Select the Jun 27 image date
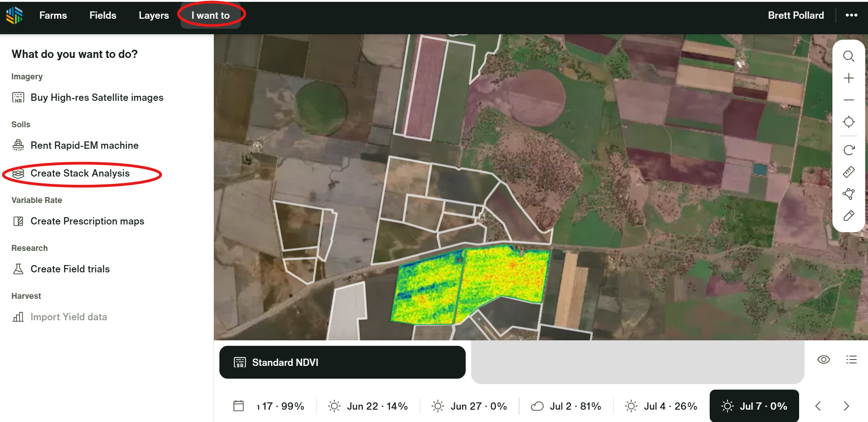 470,406
